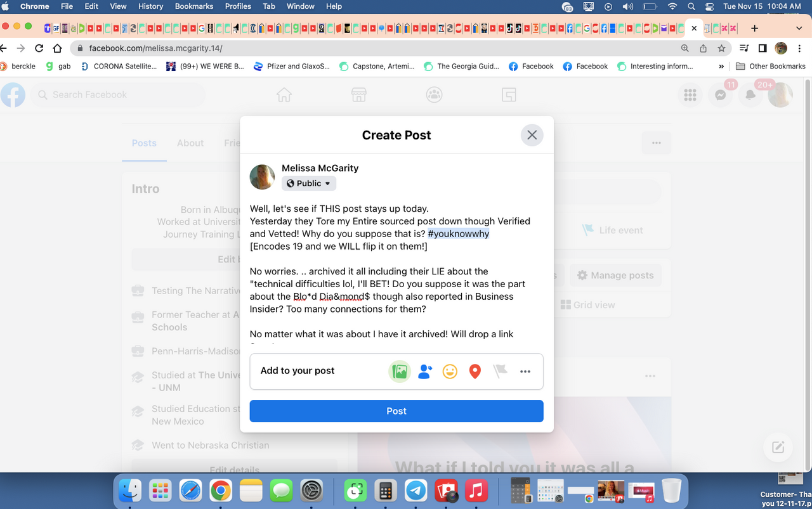Viewport: 812px width, 509px height.
Task: Open Other Bookmarks folder
Action: 771,66
